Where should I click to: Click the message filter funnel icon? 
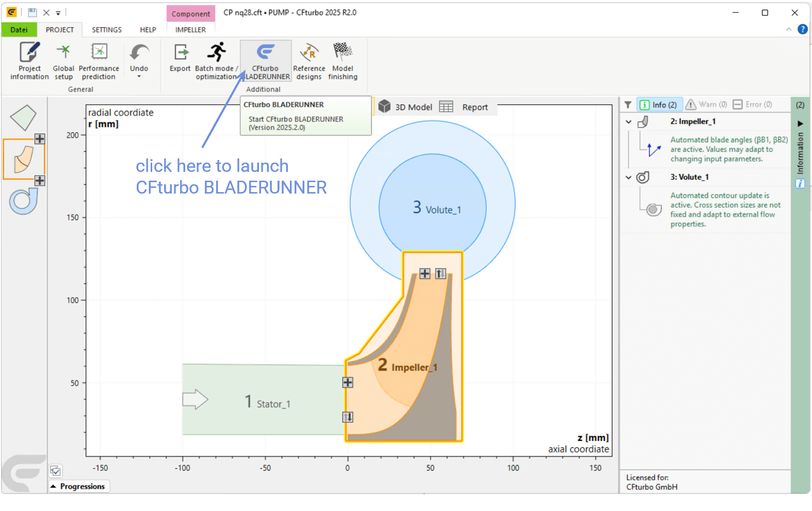(628, 105)
